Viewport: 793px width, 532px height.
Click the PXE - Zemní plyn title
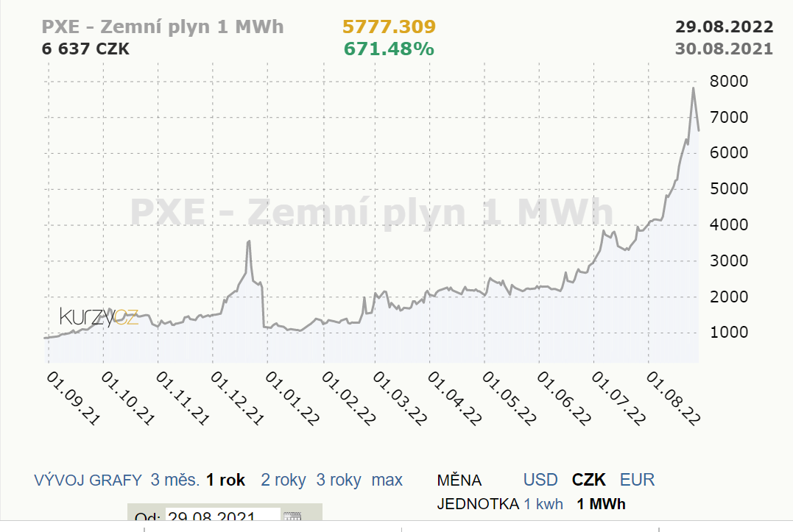pos(163,27)
